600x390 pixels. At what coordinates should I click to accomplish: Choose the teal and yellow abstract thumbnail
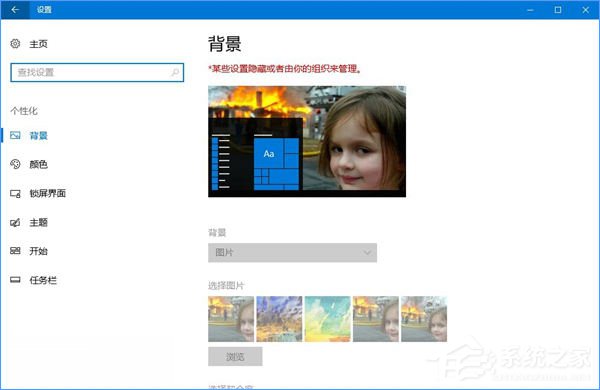328,319
